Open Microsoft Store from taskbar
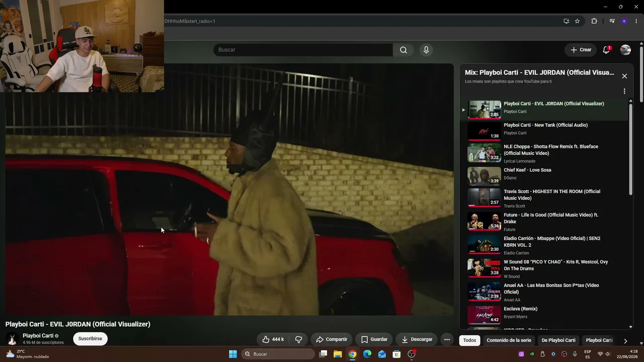The image size is (644, 362). (x=396, y=354)
